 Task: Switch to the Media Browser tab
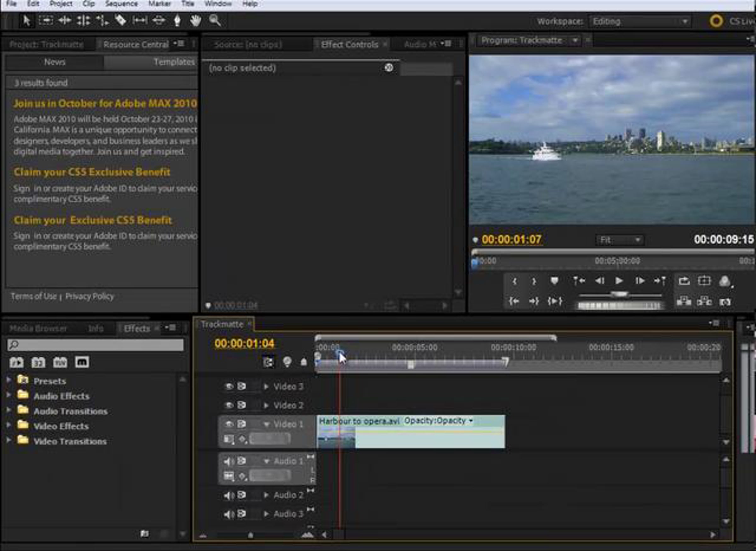(38, 328)
